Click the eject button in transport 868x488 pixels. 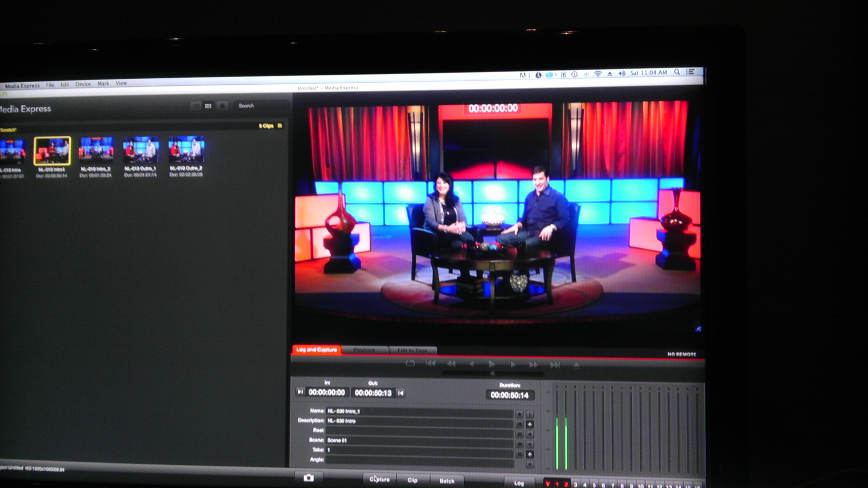576,365
